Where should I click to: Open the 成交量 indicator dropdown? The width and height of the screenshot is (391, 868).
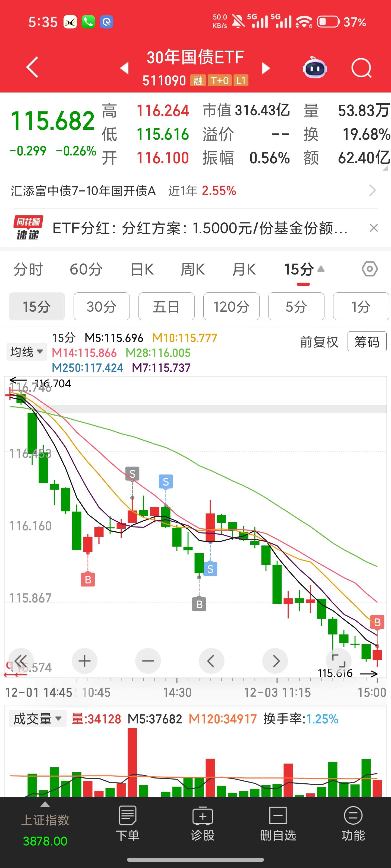click(37, 719)
